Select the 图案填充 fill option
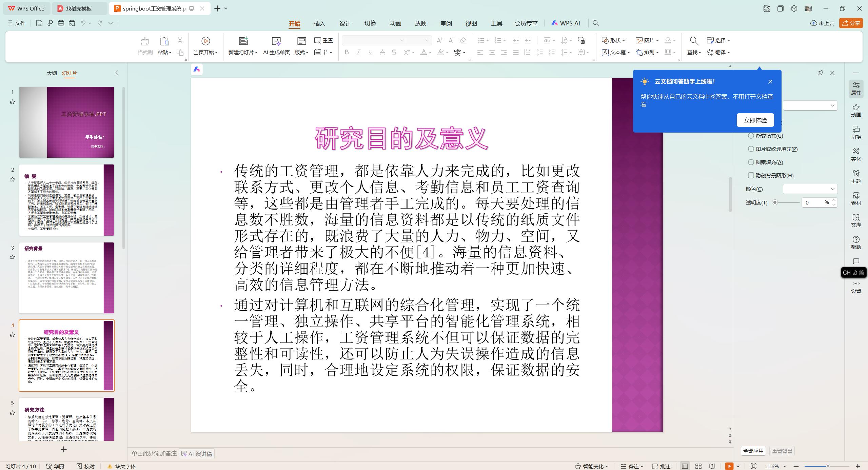 pos(751,162)
